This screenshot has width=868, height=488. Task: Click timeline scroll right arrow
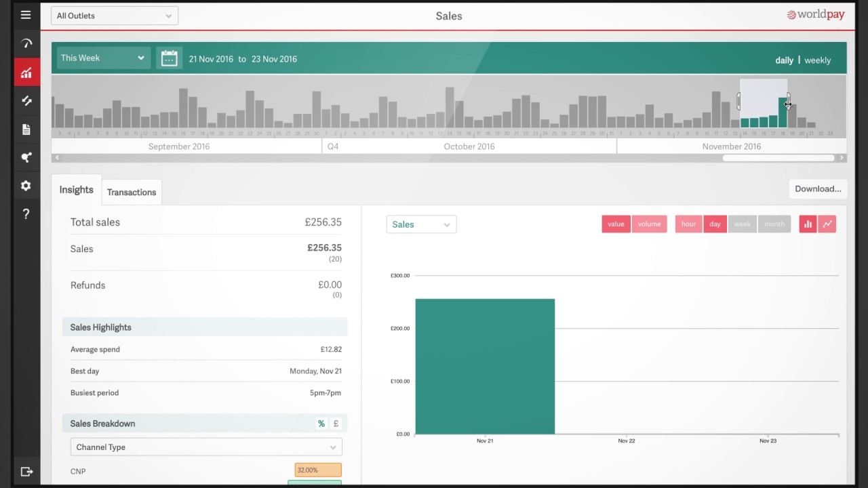pyautogui.click(x=842, y=158)
